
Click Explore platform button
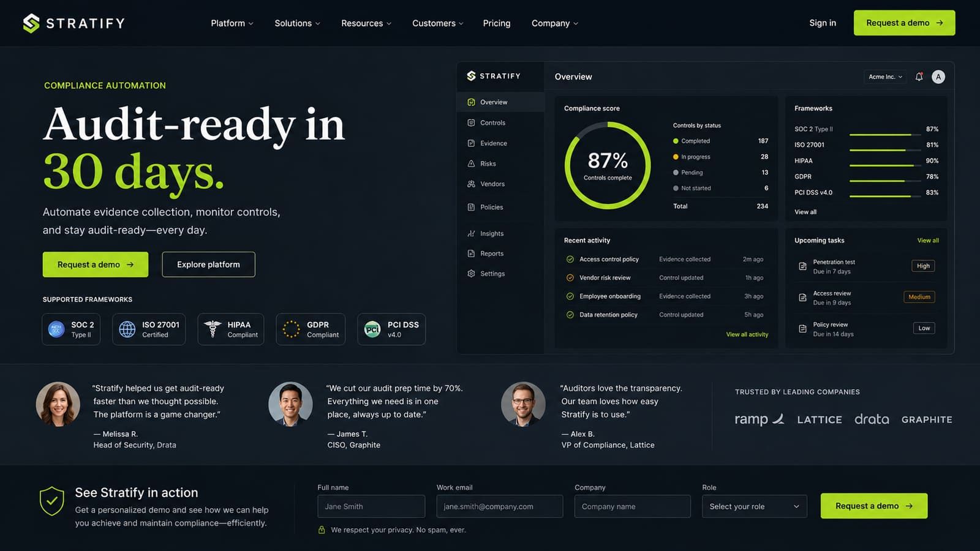click(208, 264)
